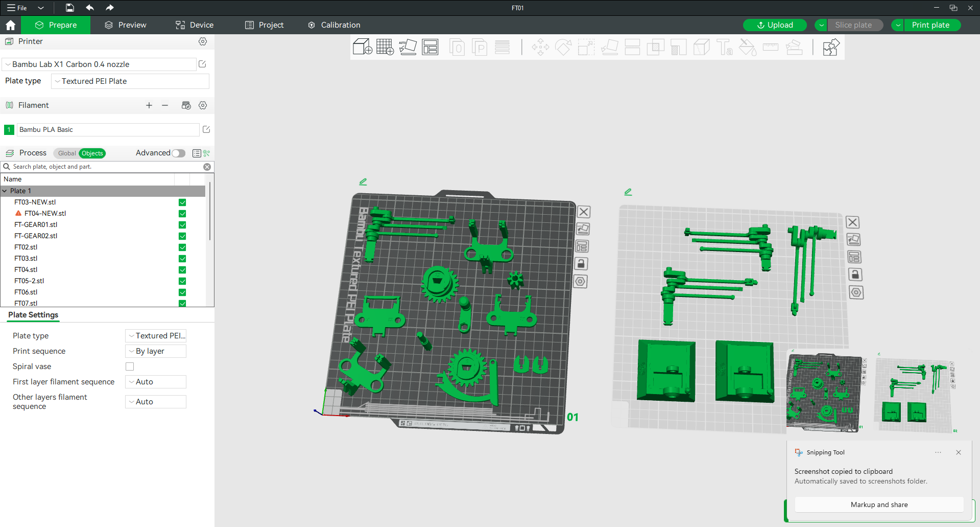Switch process view to Objects

point(92,153)
